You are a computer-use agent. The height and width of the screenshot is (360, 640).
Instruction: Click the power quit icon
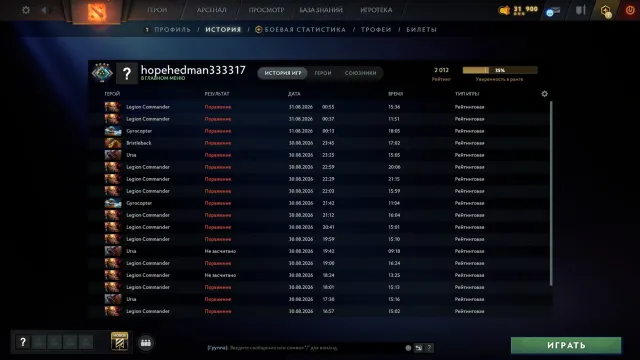click(630, 10)
